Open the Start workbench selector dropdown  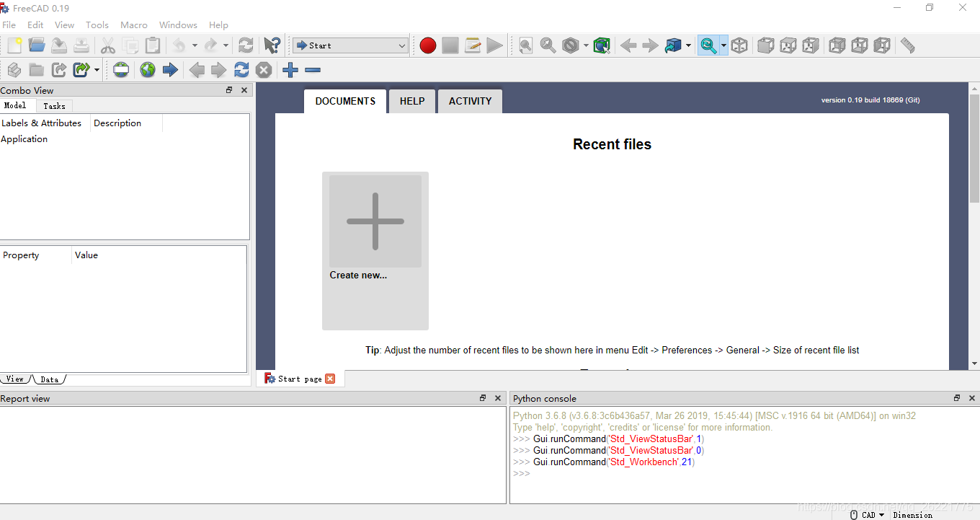click(351, 45)
